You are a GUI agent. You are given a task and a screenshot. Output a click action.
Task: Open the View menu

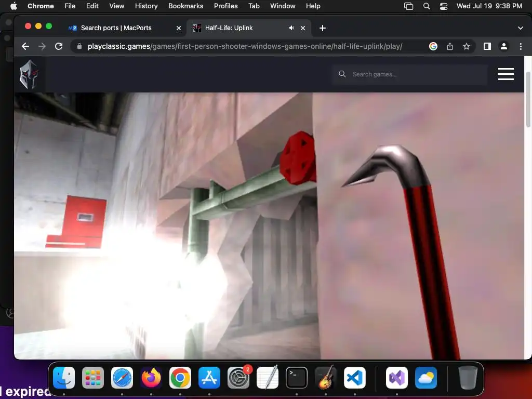pos(116,6)
